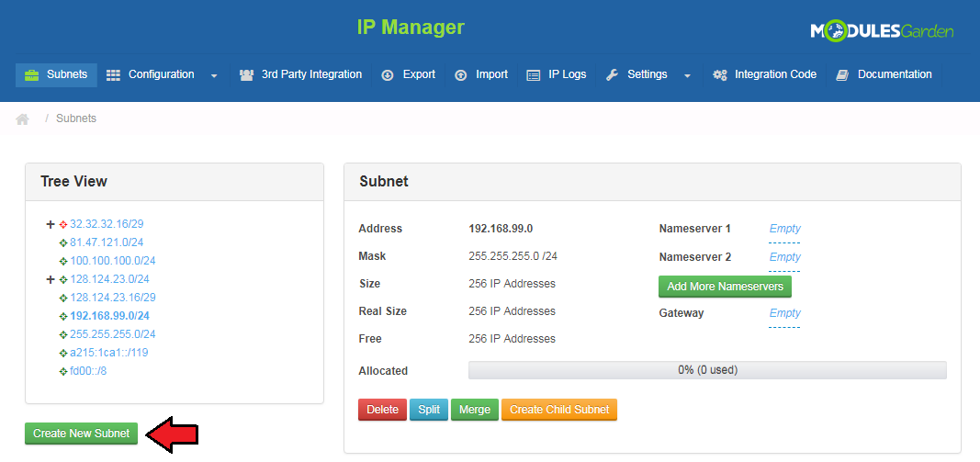Click the Subnets briefcase icon
This screenshot has width=980, height=462.
pos(31,75)
